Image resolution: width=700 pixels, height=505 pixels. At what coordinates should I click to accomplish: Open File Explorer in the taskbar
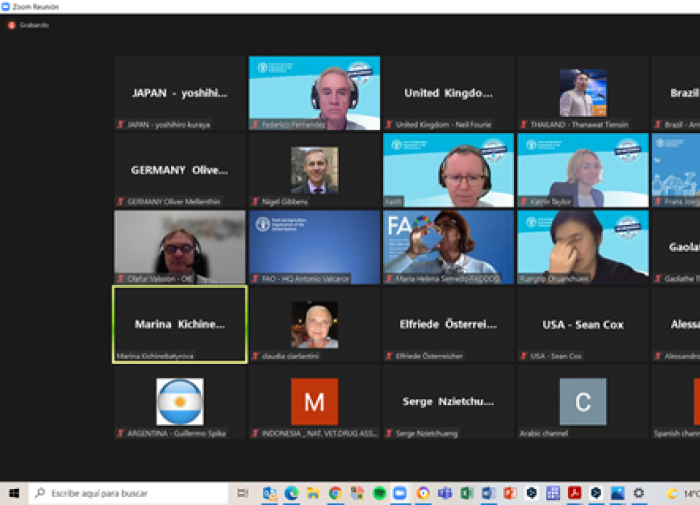(x=313, y=493)
